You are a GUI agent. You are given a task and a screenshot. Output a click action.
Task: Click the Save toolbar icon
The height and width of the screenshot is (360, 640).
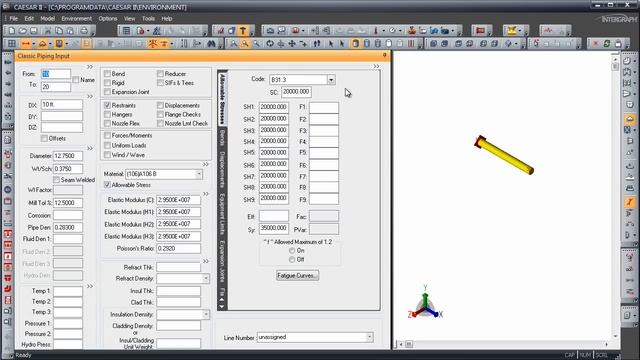(x=34, y=31)
